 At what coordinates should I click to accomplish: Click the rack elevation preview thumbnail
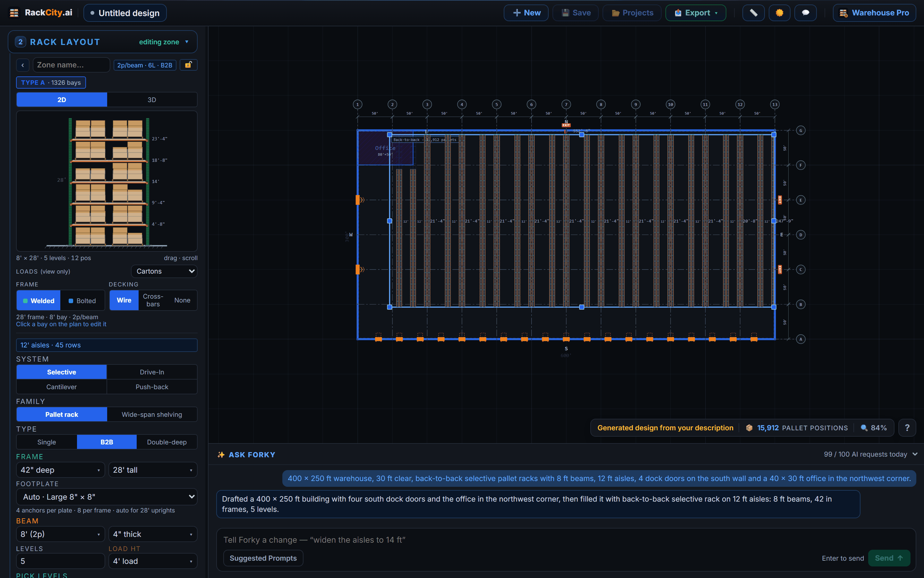pos(107,181)
